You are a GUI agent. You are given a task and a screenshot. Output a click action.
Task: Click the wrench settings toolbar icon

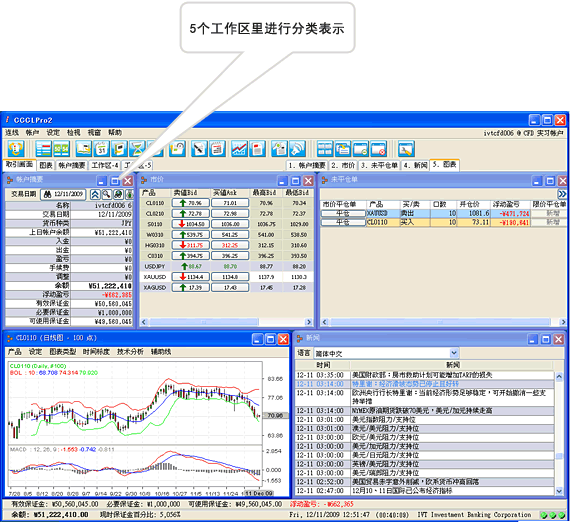406,149
